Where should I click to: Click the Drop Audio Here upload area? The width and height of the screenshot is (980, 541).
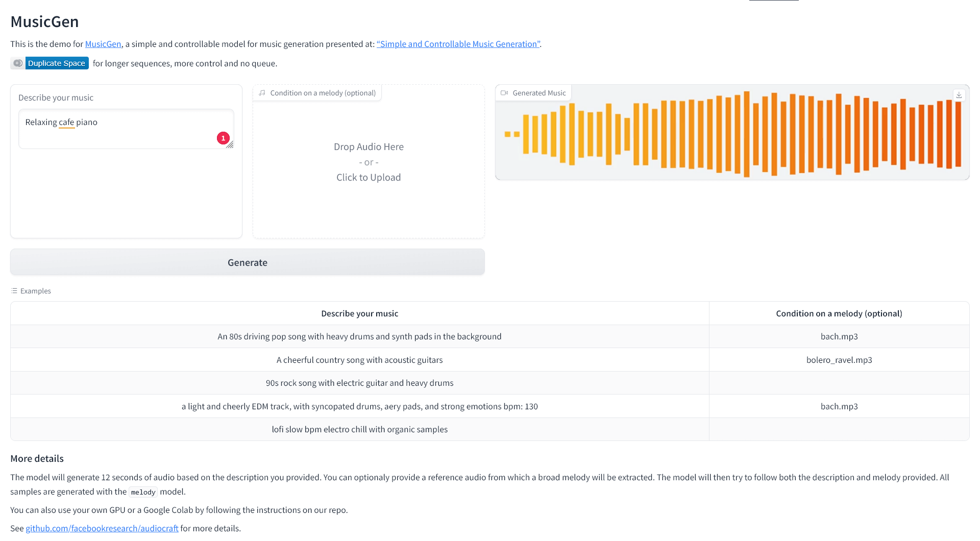pos(369,162)
